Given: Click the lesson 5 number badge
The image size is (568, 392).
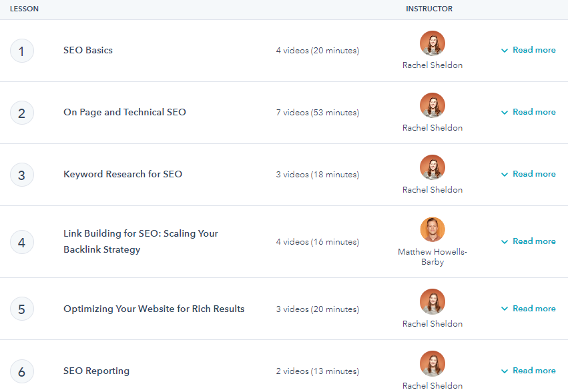Looking at the screenshot, I should [x=22, y=309].
